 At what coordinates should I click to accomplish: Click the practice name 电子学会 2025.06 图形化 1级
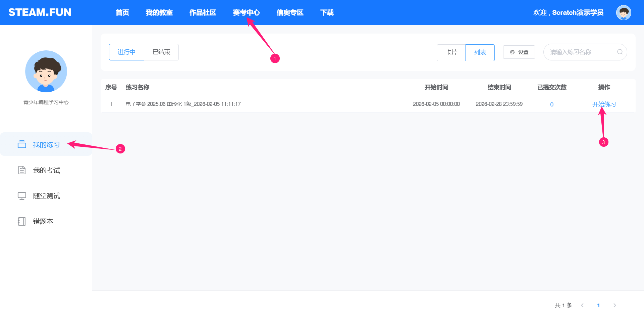(x=183, y=104)
